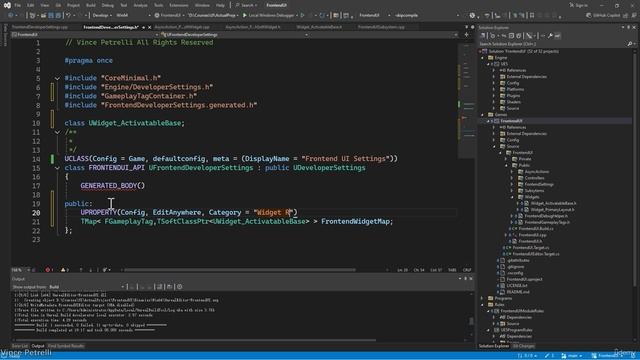
Task: Switch to Find Symbol Results tab
Action: [x=66, y=346]
